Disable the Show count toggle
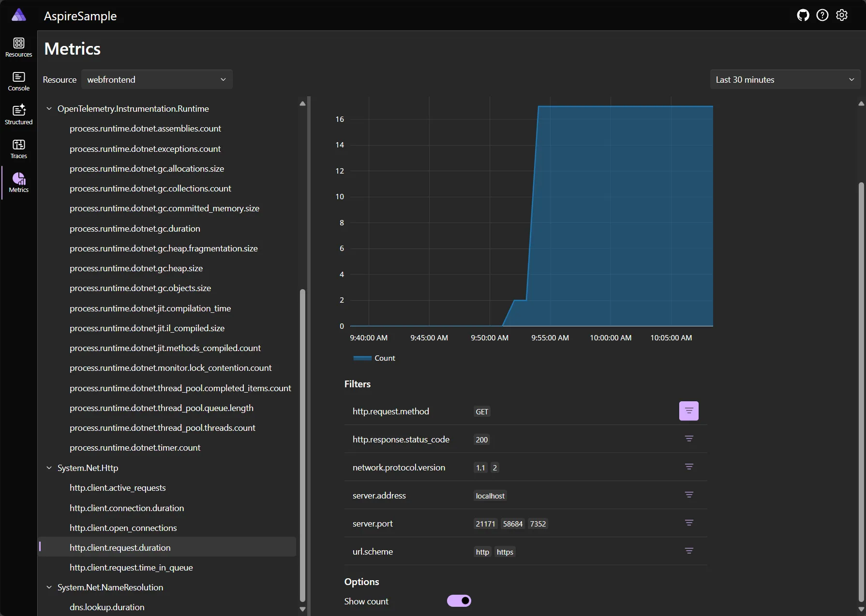This screenshot has height=616, width=866. point(459,601)
